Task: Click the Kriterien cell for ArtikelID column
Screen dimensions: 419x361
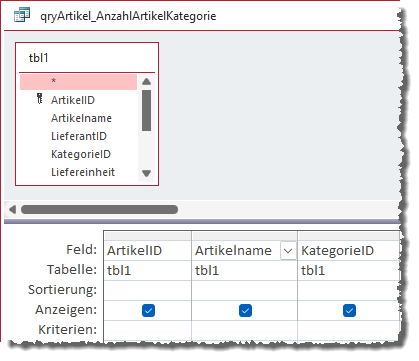Action: pos(147,330)
